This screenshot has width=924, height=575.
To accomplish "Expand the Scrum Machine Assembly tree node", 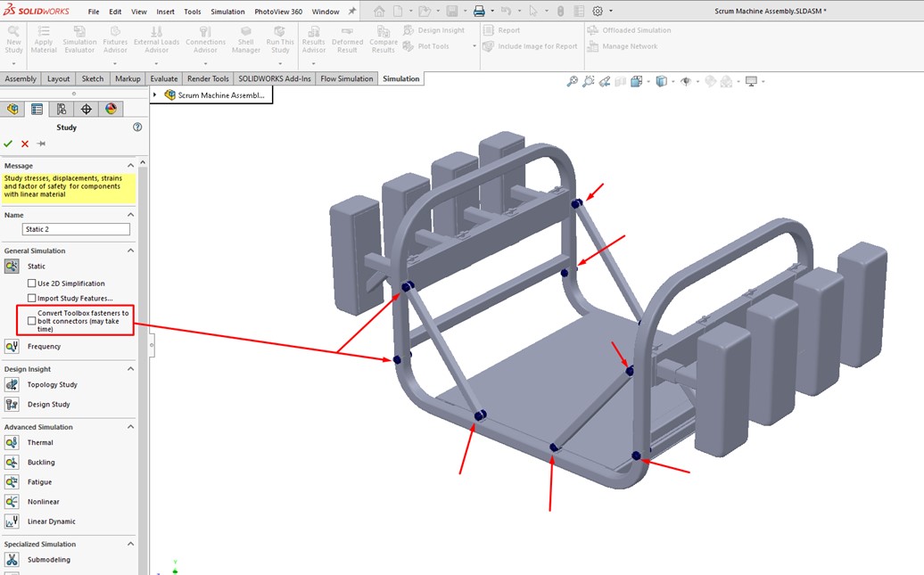I will pos(155,95).
